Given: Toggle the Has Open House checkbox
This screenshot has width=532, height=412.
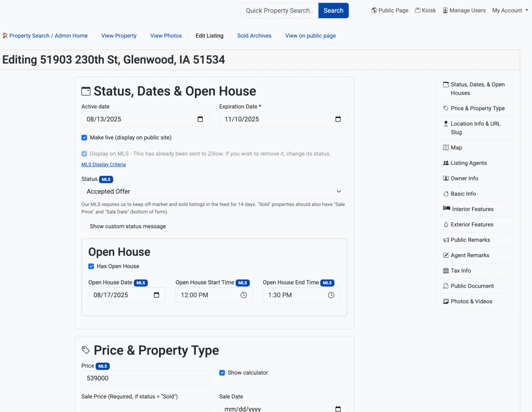Looking at the screenshot, I should coord(91,266).
